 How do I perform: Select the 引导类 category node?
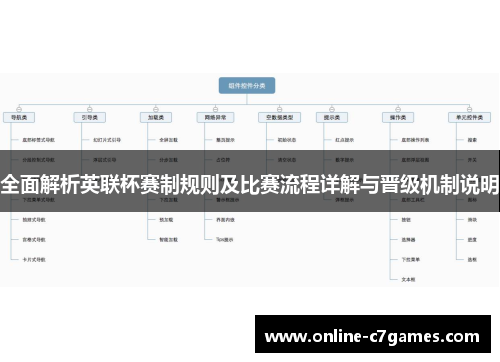click(89, 117)
